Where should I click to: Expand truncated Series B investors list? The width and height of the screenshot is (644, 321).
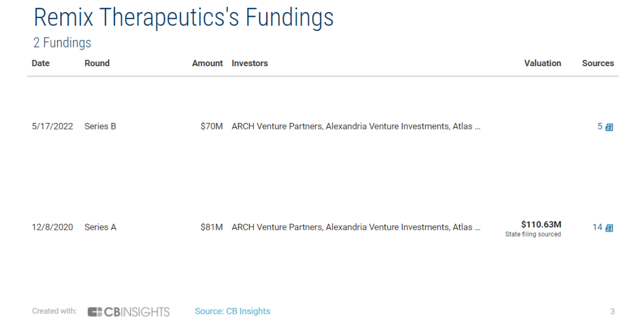click(476, 126)
